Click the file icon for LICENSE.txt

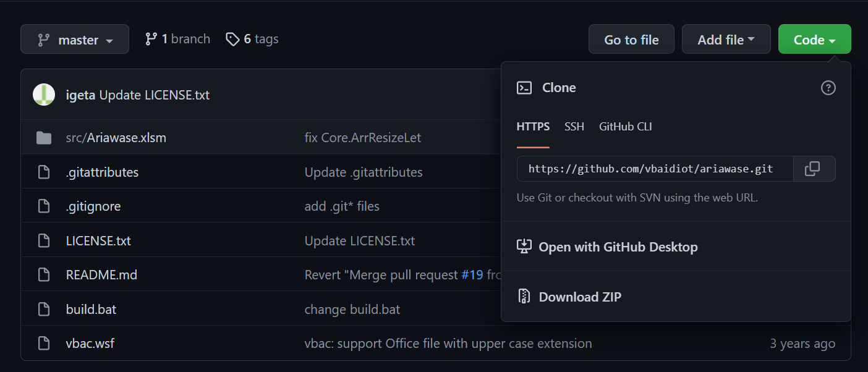pyautogui.click(x=44, y=240)
